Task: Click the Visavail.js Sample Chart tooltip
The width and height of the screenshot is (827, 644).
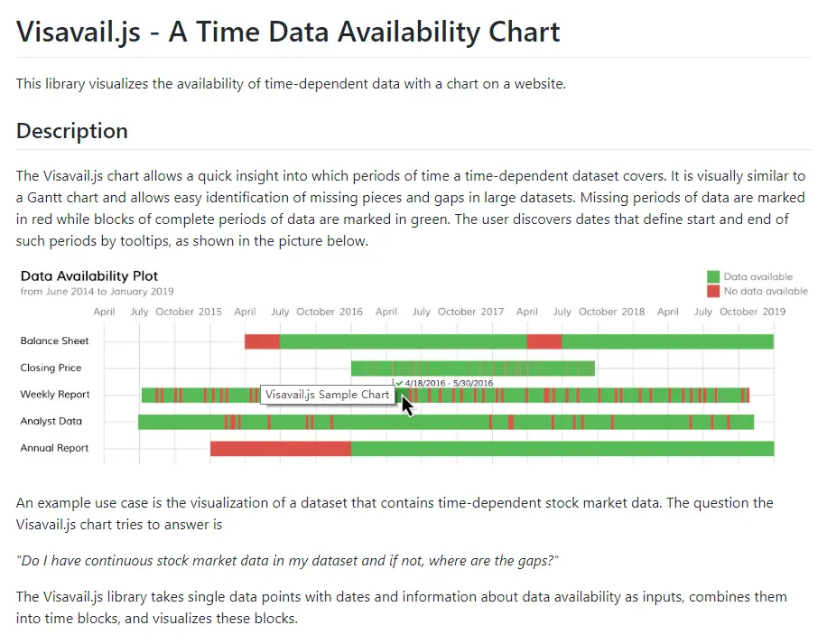Action: (328, 395)
